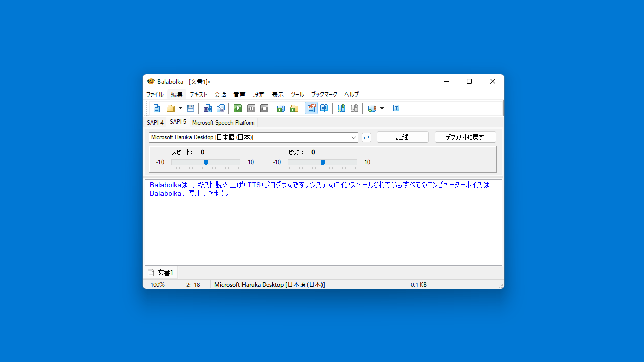Click the split and save audio icon
This screenshot has width=644, height=362.
220,108
